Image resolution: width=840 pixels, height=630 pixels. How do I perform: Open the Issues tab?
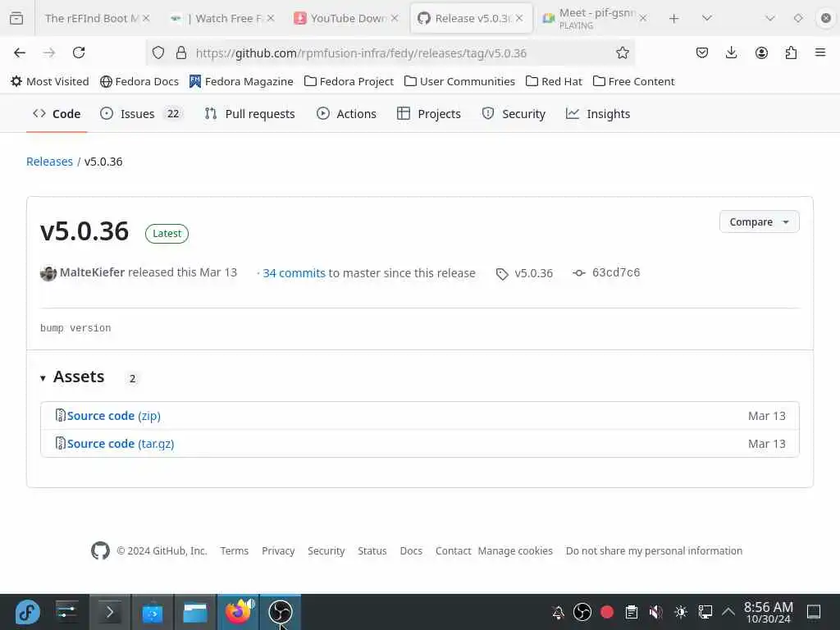pos(141,113)
